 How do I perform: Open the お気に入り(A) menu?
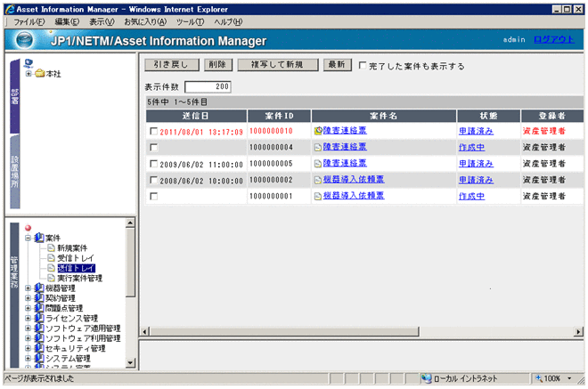tap(145, 21)
